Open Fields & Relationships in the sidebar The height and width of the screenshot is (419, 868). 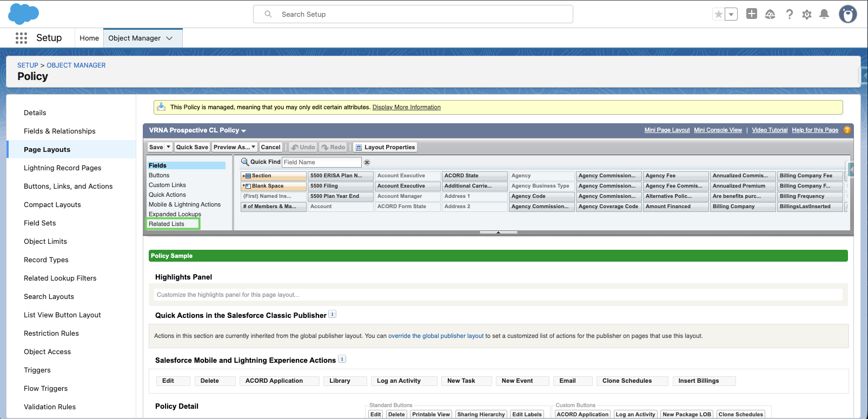[x=59, y=131]
